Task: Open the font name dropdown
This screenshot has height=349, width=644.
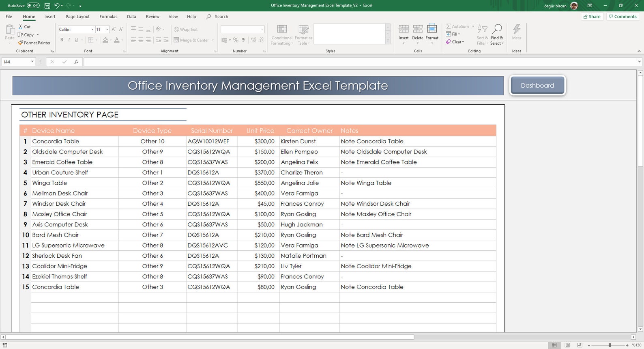Action: (93, 29)
